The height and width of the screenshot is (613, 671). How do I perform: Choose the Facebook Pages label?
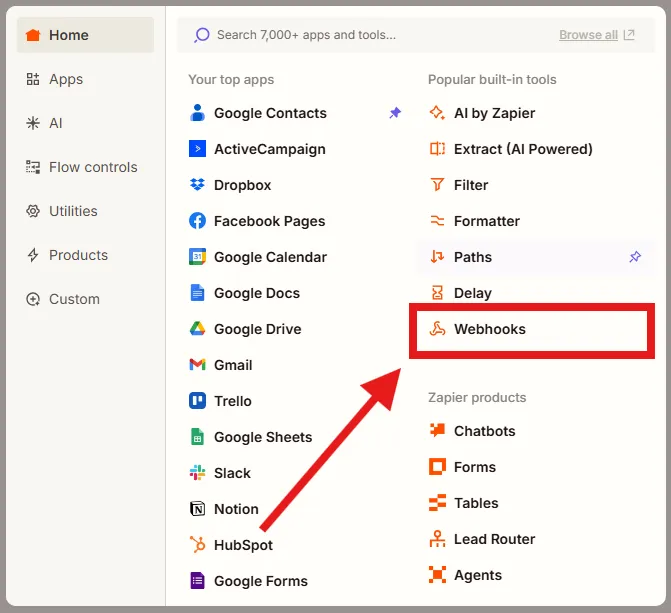[269, 221]
